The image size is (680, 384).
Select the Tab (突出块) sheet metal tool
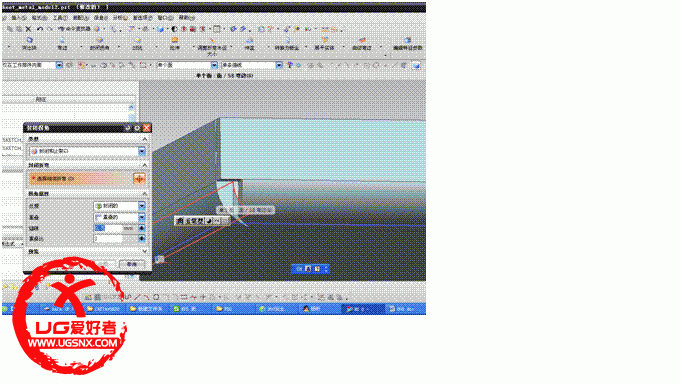click(x=29, y=44)
